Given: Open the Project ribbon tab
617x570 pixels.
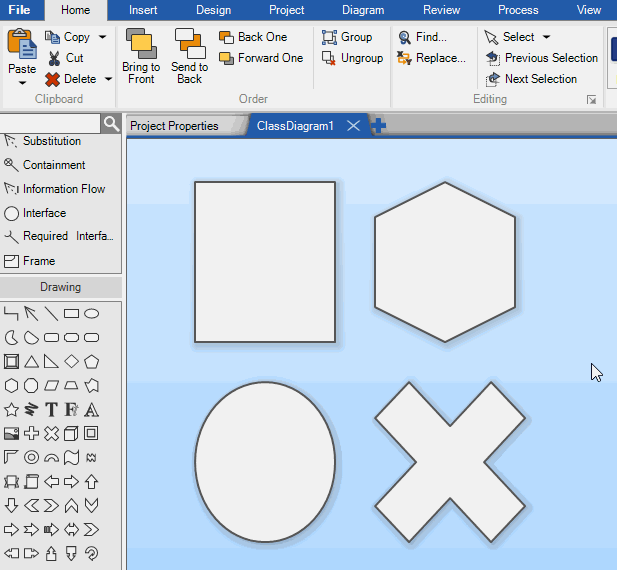Looking at the screenshot, I should pyautogui.click(x=286, y=10).
